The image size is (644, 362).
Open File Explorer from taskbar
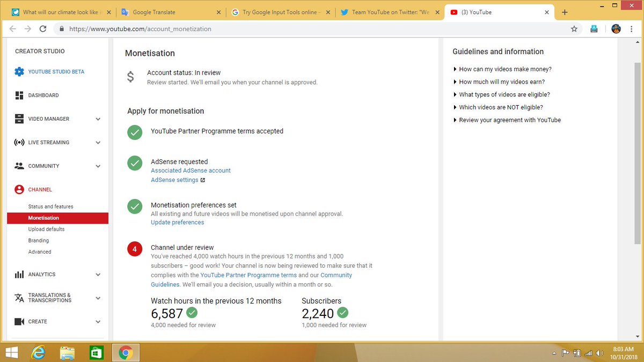(x=67, y=352)
